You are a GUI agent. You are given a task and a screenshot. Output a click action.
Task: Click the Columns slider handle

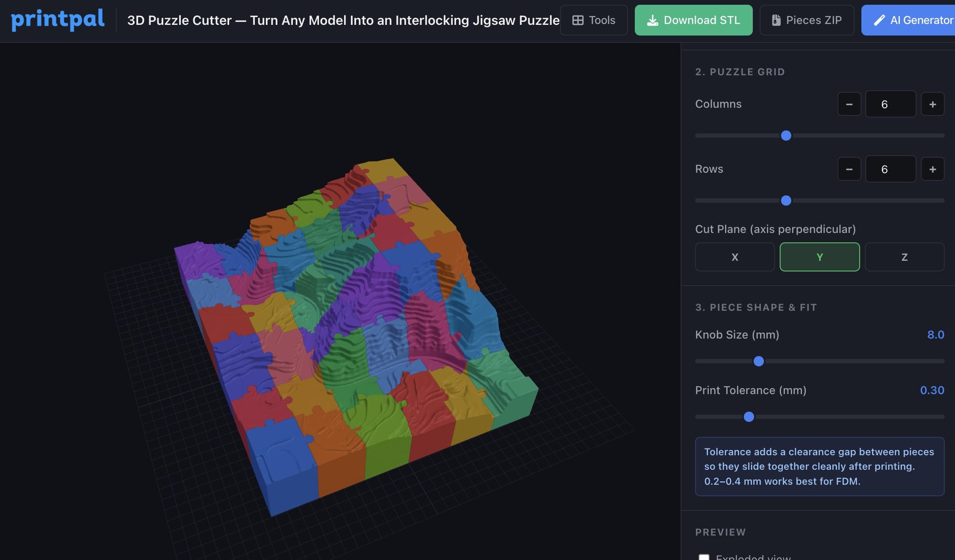pos(786,136)
